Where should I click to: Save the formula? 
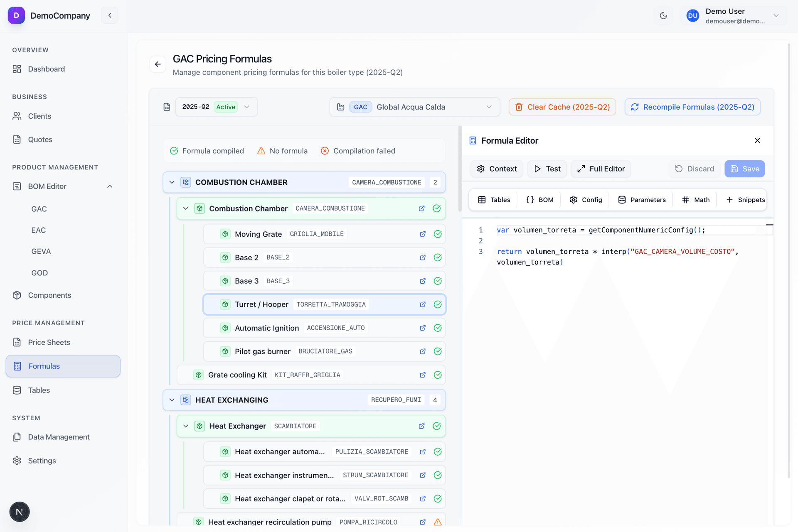click(x=744, y=169)
